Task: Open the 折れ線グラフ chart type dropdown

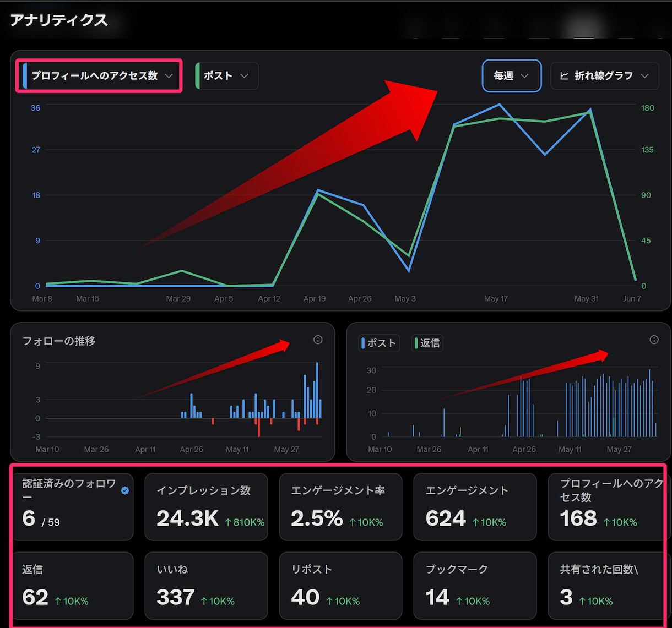Action: click(x=605, y=76)
